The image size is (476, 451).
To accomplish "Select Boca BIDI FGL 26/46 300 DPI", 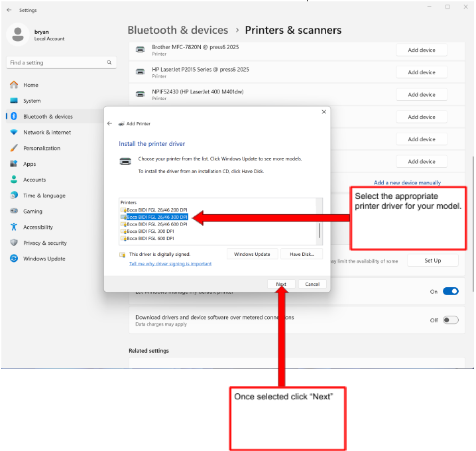I will point(157,217).
